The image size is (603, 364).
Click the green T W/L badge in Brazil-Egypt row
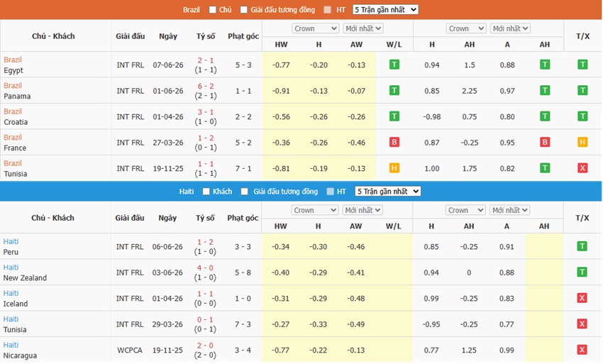pos(394,65)
